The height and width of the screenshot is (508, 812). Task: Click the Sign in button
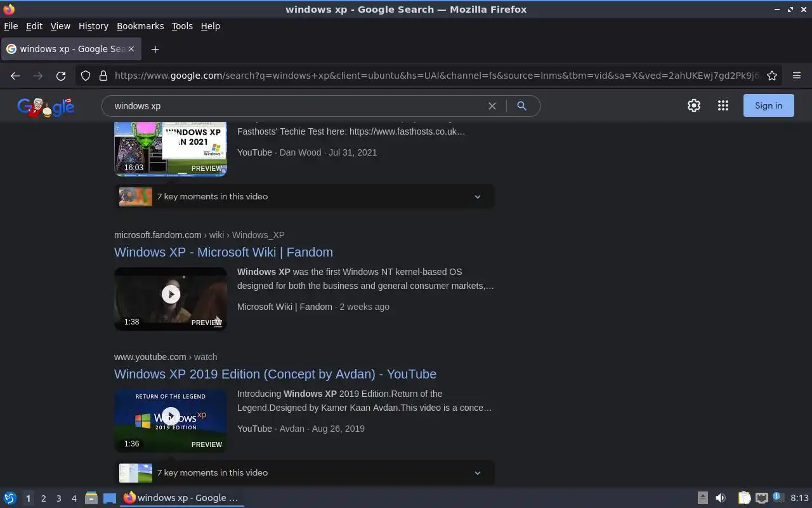point(768,106)
